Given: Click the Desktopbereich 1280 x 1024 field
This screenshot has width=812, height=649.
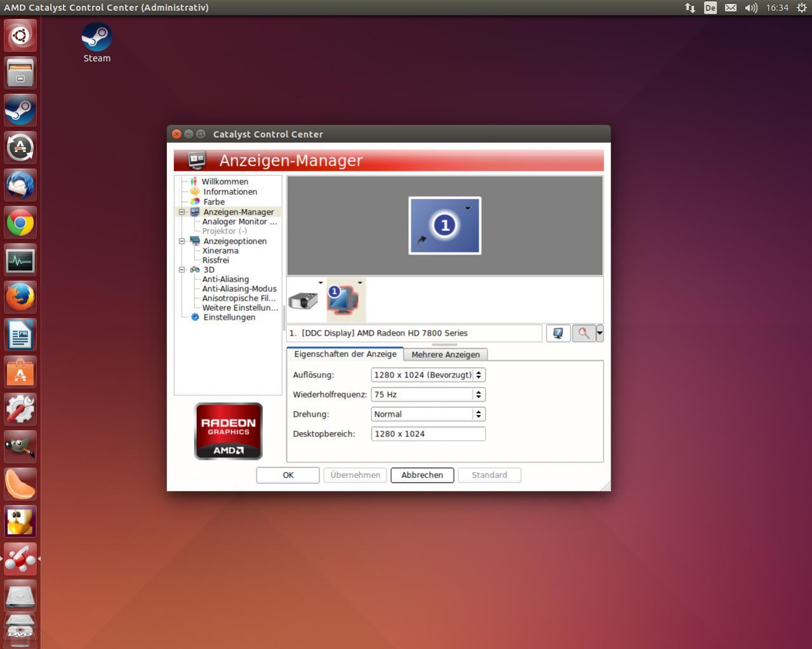Looking at the screenshot, I should point(428,434).
